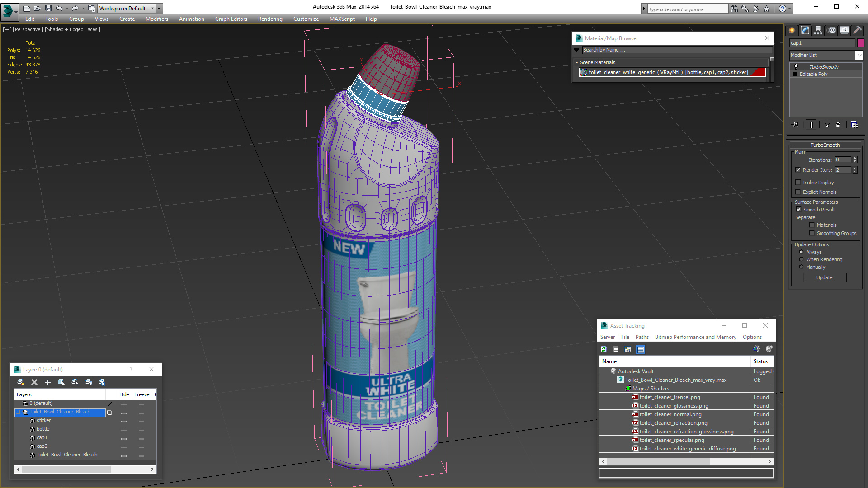Click Asset Tracking horizontal scrollbar
This screenshot has width=868, height=488.
658,462
